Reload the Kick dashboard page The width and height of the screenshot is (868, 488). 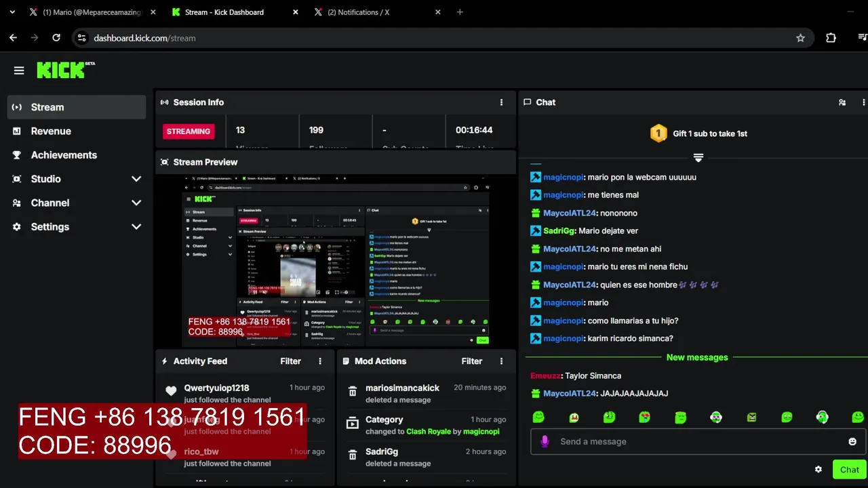(x=56, y=38)
